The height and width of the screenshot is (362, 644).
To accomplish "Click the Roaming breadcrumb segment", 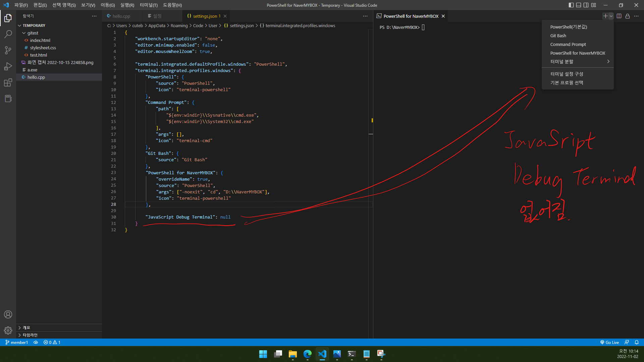I will pyautogui.click(x=179, y=25).
